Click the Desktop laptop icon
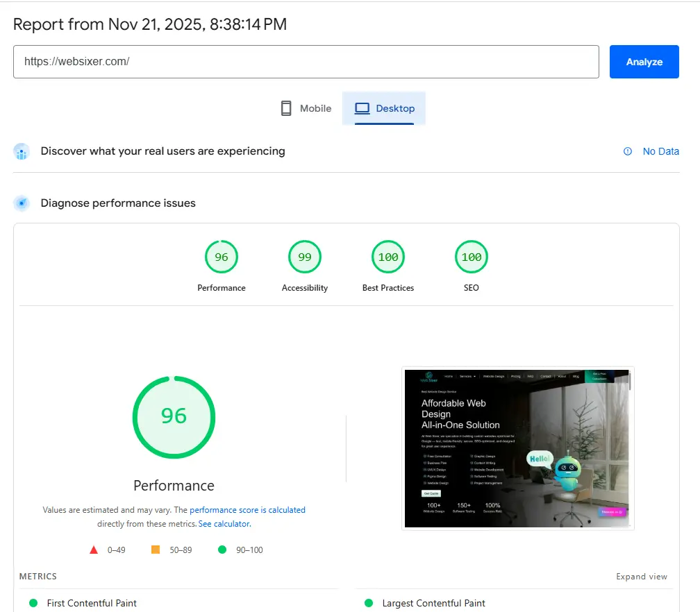The image size is (700, 612). coord(362,108)
